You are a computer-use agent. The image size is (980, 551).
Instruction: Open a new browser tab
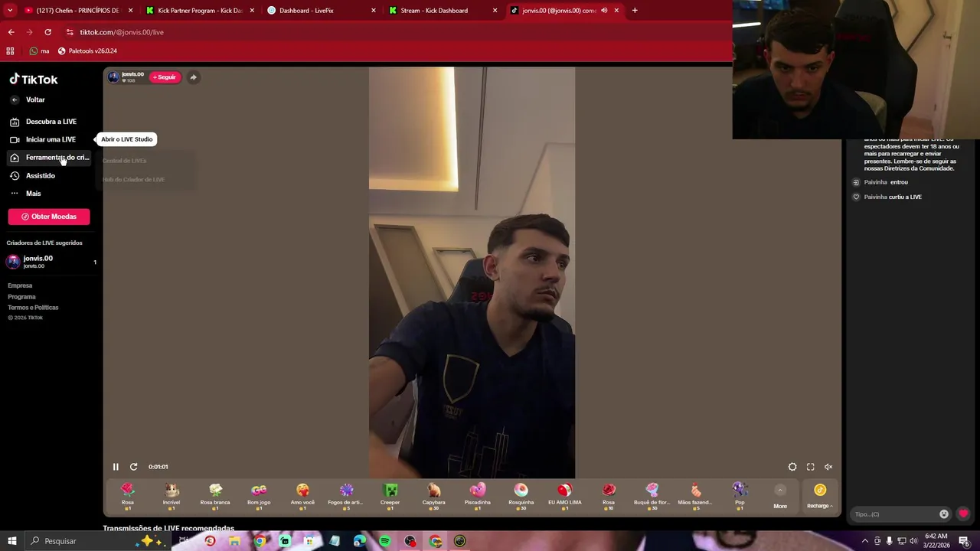pyautogui.click(x=635, y=11)
